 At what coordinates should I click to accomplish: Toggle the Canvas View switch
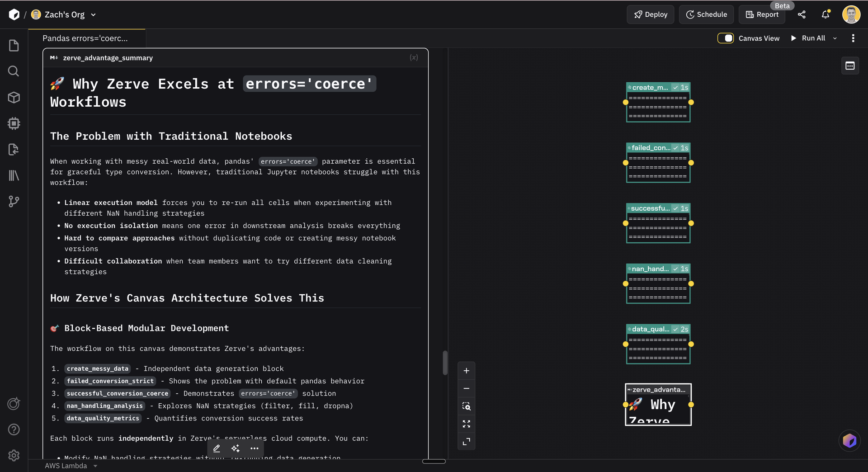tap(726, 38)
